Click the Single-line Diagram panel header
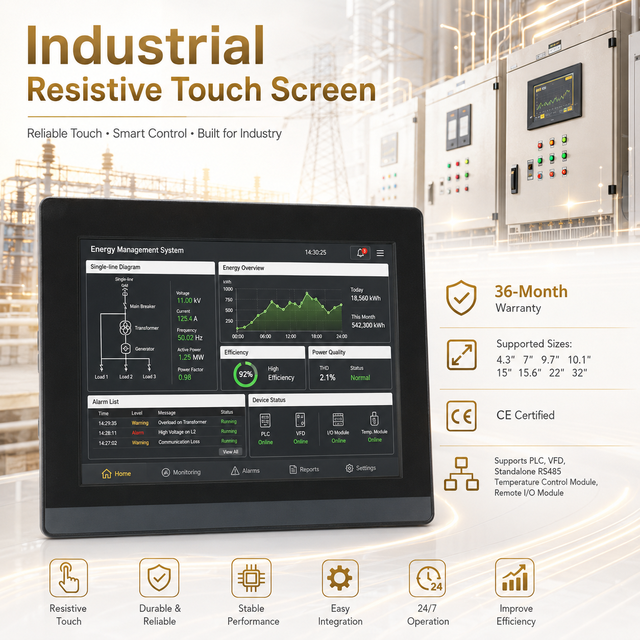The image size is (640, 640). point(150,267)
